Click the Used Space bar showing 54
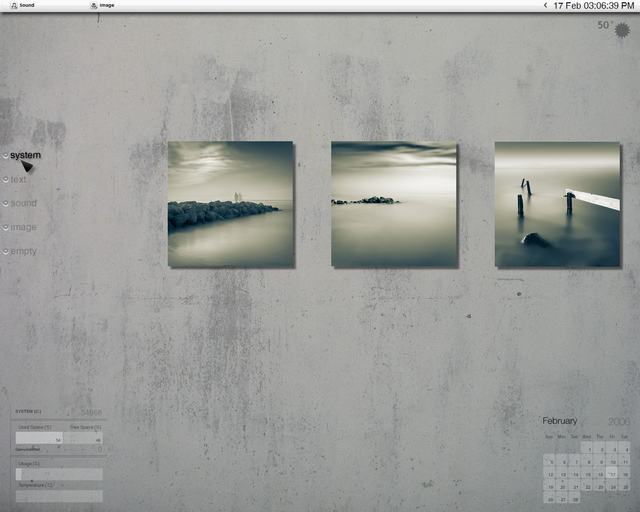Screen dimensions: 640x512 [39, 438]
